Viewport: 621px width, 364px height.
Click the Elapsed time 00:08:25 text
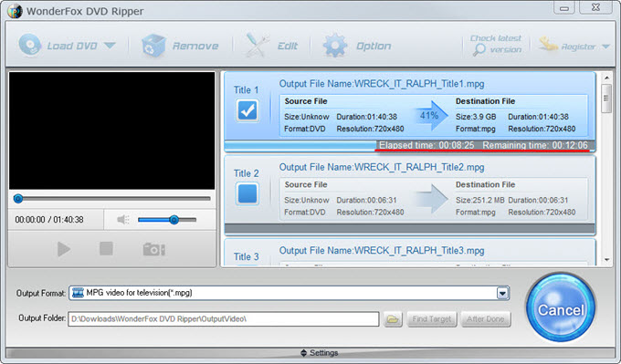(426, 145)
